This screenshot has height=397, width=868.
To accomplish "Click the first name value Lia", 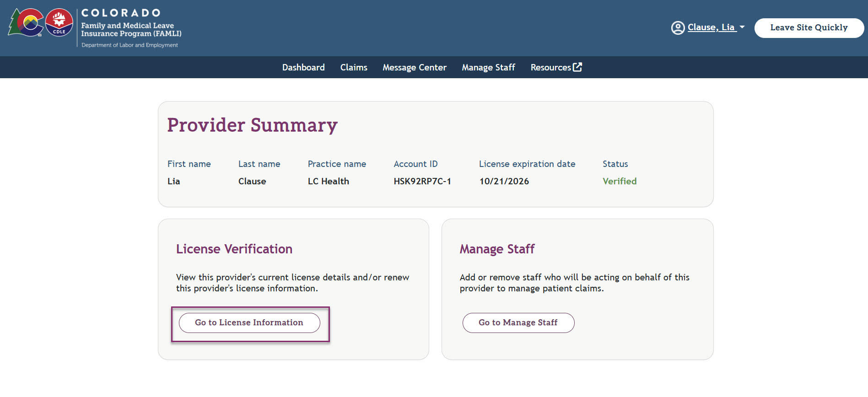I will click(174, 181).
